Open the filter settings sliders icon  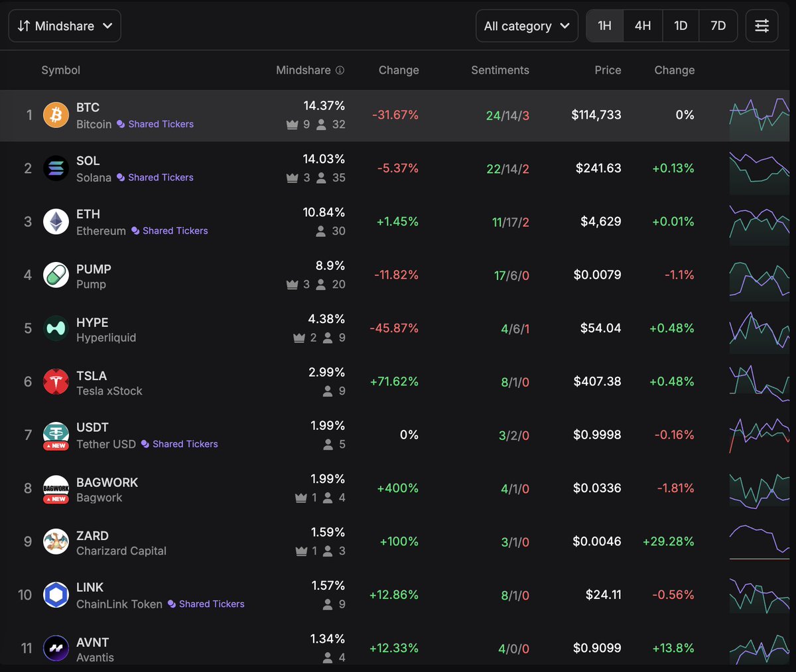(762, 26)
